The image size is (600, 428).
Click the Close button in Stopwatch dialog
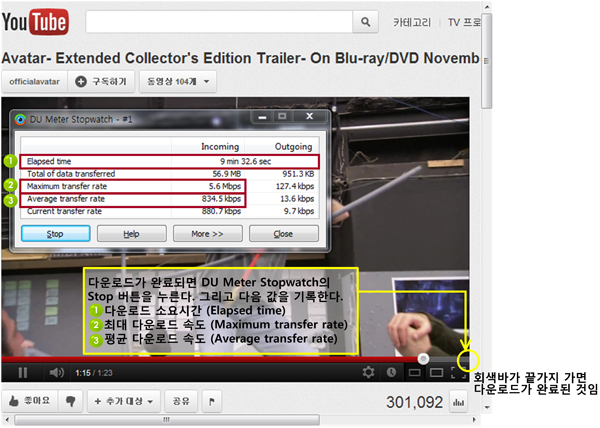coord(284,234)
